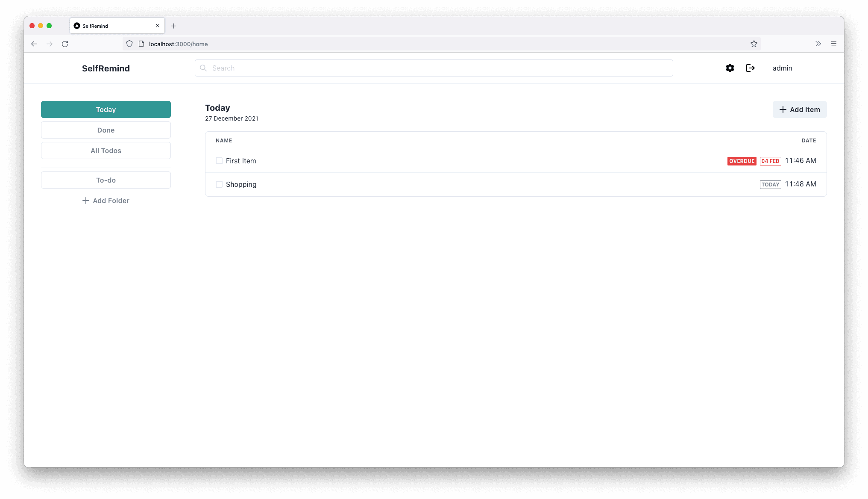
Task: Enable completion checkbox on First Item
Action: tap(219, 161)
